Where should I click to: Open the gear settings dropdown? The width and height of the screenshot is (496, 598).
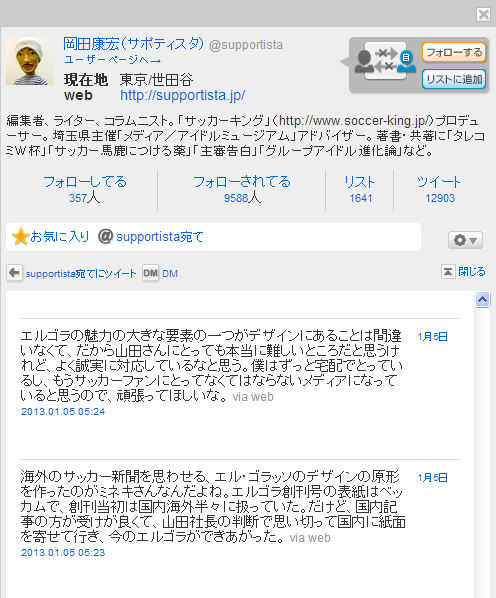click(x=465, y=240)
